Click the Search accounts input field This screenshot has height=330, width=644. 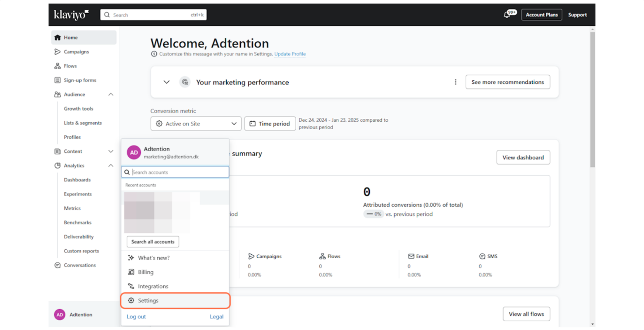[x=178, y=173]
